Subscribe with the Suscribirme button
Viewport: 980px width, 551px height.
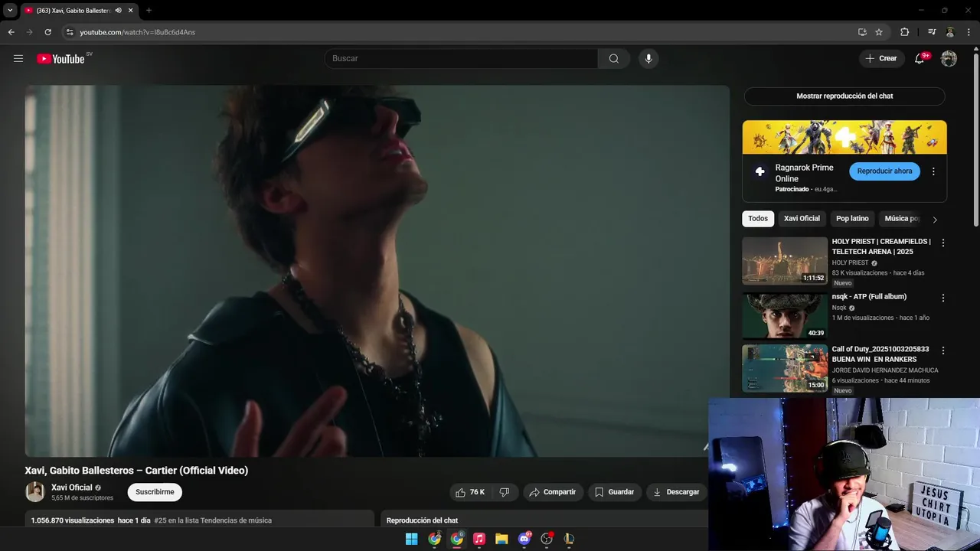tap(155, 492)
